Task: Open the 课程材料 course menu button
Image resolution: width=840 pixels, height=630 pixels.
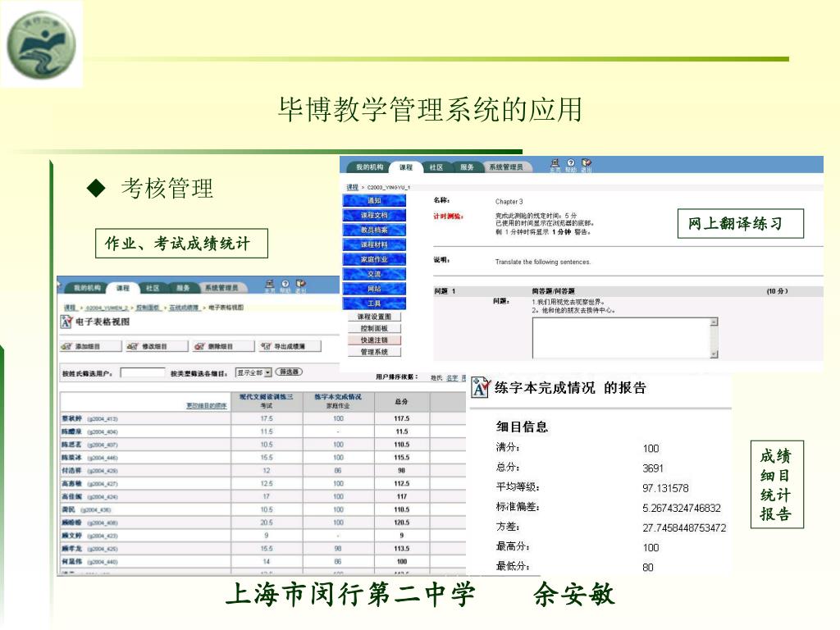Action: coord(374,244)
